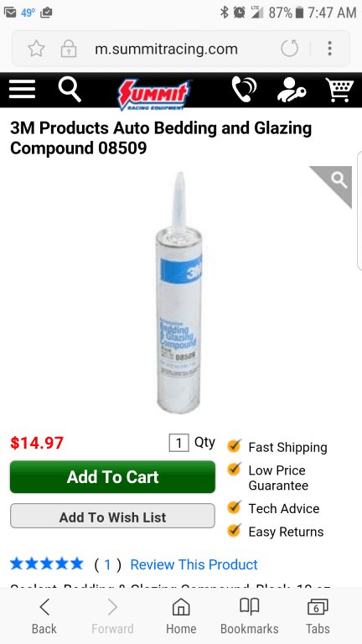Tap the Summit Racing logo
The image size is (362, 644).
click(154, 95)
